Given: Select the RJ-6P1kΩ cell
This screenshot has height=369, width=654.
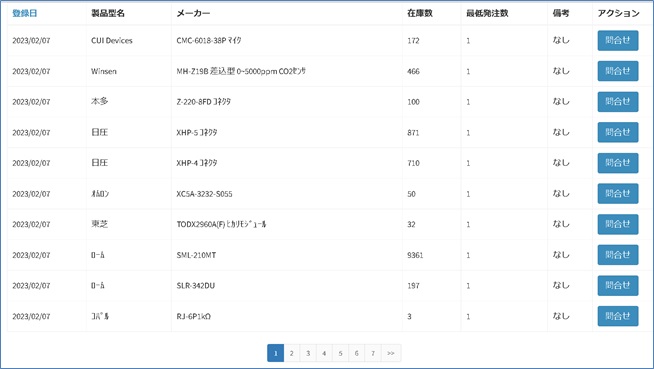Looking at the screenshot, I should pos(194,316).
